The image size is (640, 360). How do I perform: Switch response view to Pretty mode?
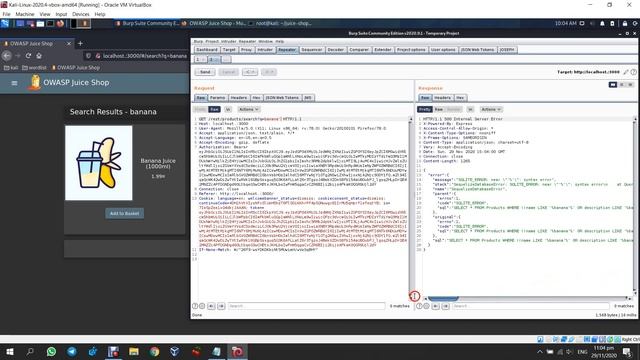click(x=424, y=109)
